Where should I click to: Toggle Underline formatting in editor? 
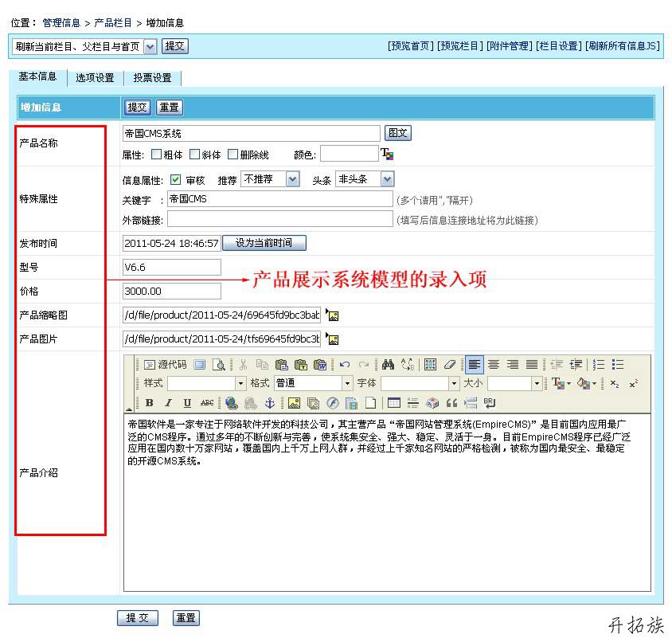tap(187, 403)
